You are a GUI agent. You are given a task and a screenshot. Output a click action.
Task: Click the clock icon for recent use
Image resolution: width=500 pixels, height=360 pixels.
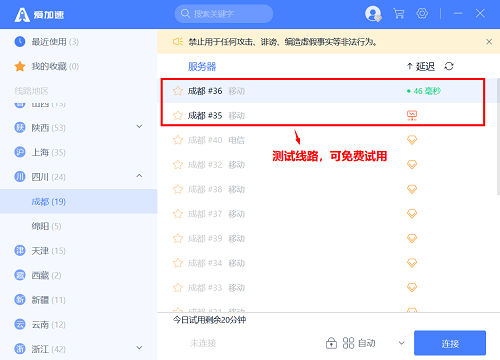coord(20,42)
